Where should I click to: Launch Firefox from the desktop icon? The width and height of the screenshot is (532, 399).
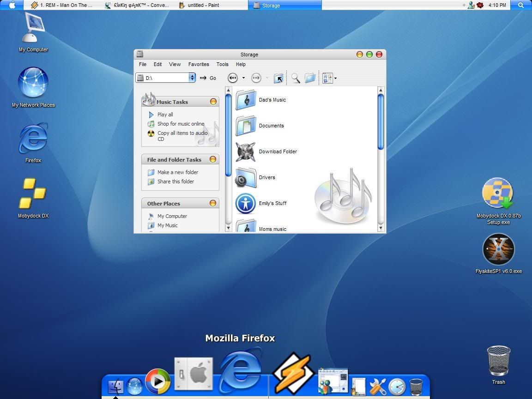pos(33,138)
